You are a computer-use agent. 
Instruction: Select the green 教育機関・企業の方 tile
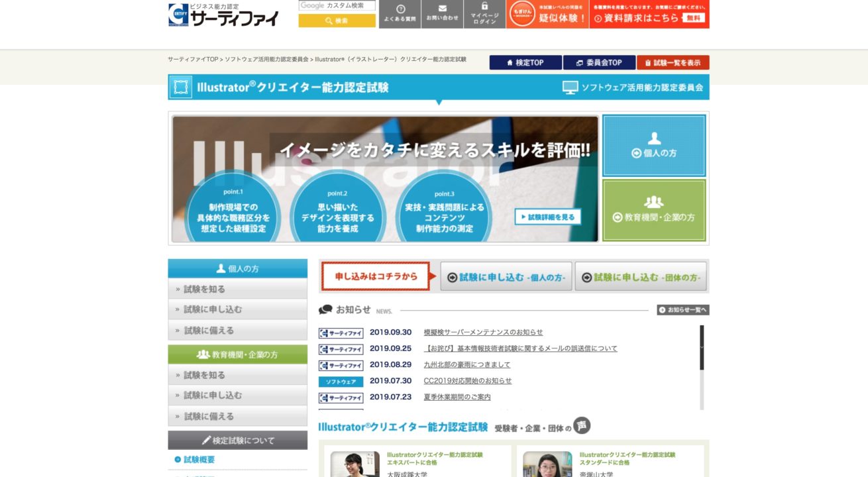(x=654, y=210)
